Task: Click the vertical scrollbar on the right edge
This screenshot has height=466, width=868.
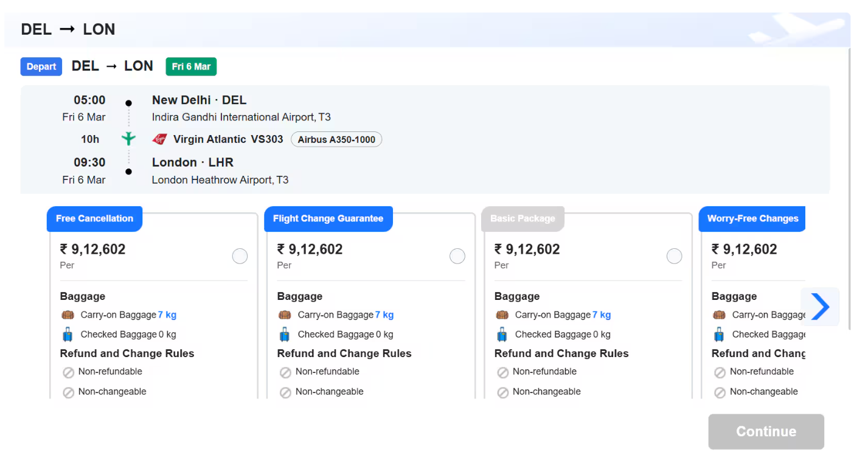Action: click(849, 183)
